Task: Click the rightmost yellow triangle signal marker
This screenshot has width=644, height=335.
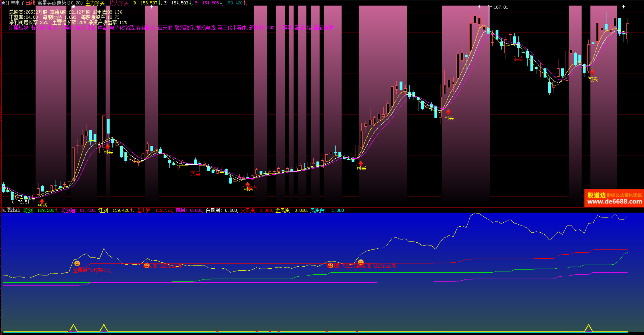Action: click(588, 328)
